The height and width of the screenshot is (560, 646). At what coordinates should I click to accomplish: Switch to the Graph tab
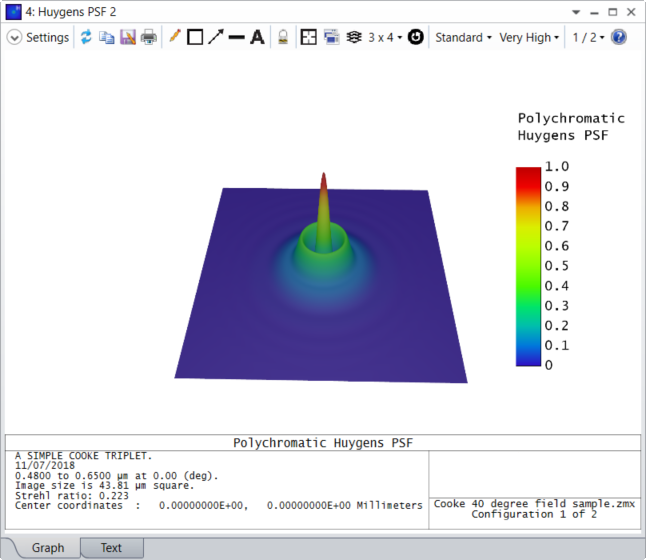point(48,548)
